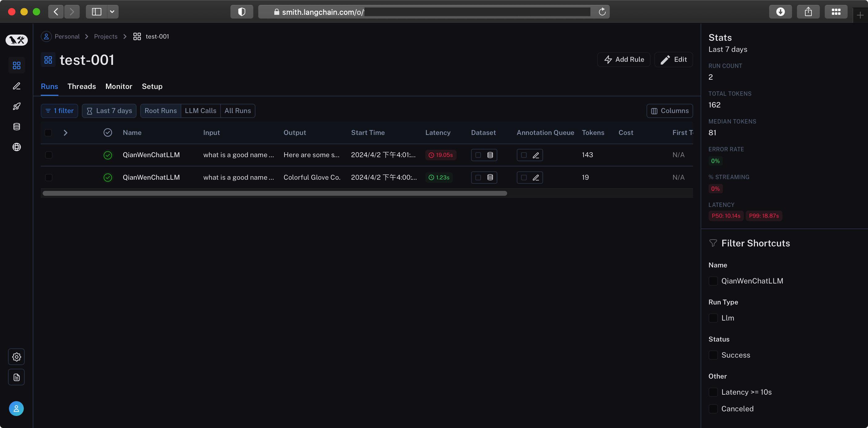
Task: Click the table horizontal scrollbar
Action: (x=275, y=193)
